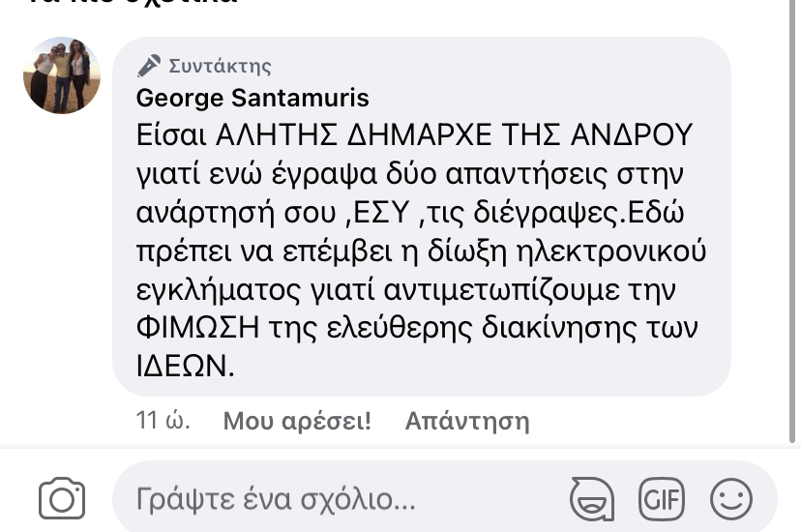Tap the Συντάκτης label text
Image resolution: width=801 pixels, height=532 pixels.
(220, 66)
